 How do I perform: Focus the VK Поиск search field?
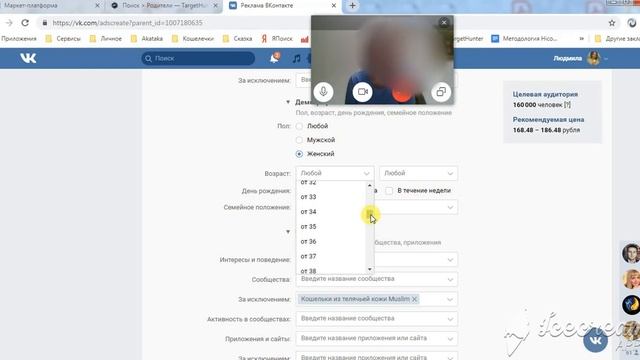pyautogui.click(x=198, y=58)
